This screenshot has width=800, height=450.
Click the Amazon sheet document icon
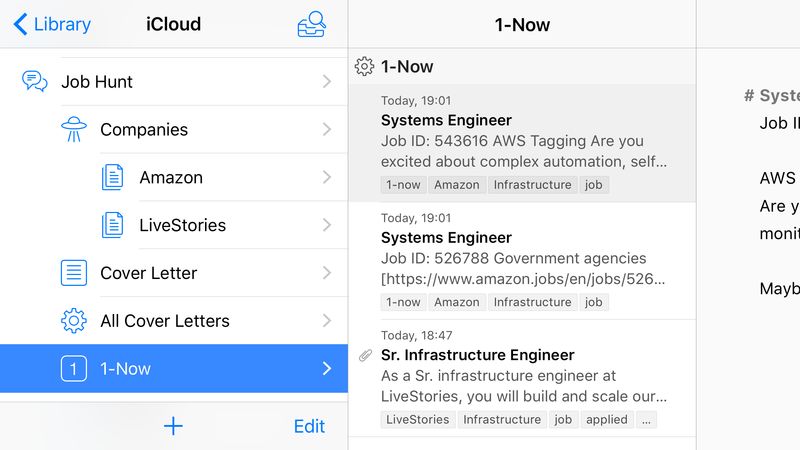point(113,177)
